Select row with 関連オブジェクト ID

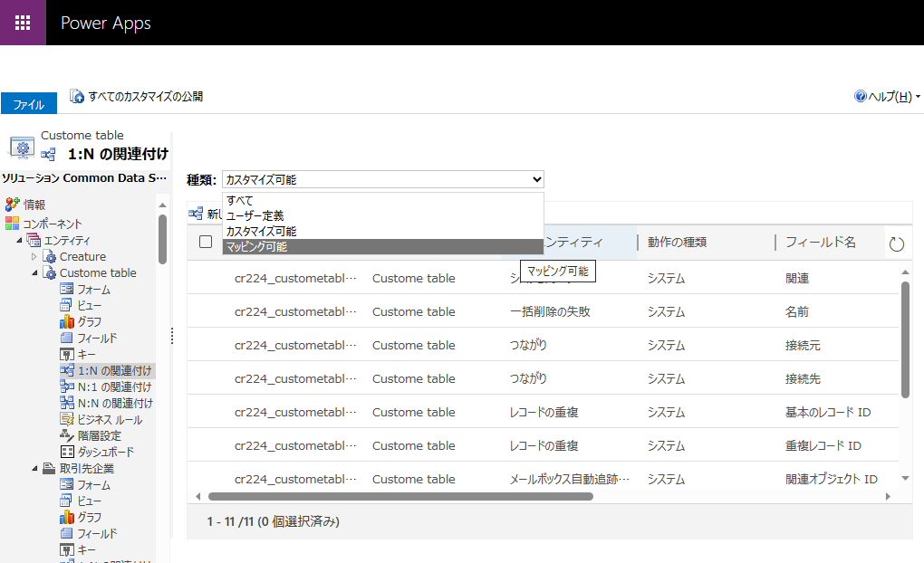(x=543, y=478)
